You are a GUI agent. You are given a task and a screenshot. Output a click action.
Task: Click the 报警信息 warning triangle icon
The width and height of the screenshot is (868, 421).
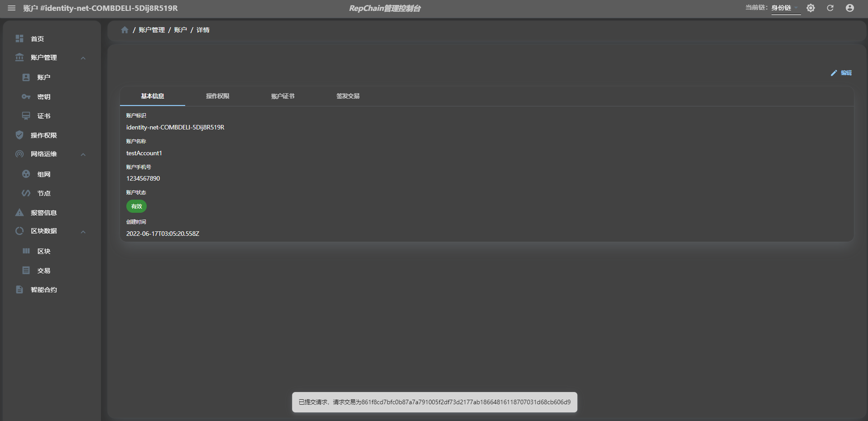point(19,212)
